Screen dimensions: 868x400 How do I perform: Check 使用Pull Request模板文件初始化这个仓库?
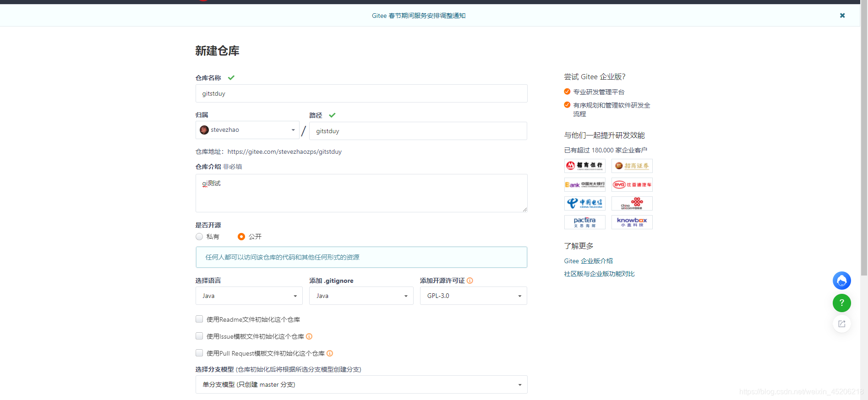199,353
